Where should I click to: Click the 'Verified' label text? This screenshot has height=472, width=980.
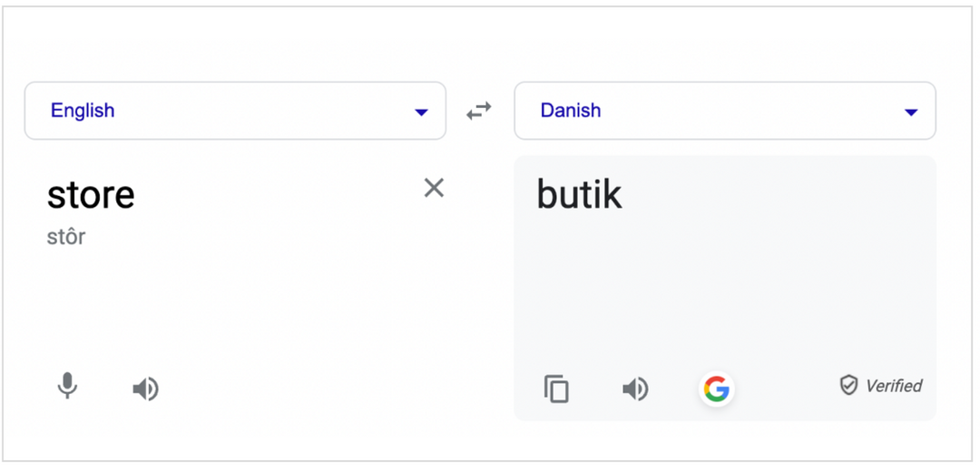tap(894, 386)
